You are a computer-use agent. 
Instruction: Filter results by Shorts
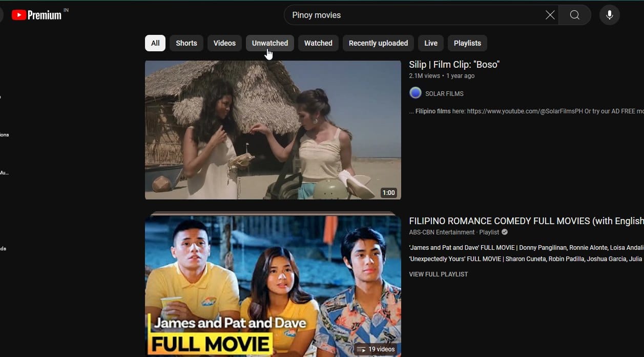point(186,43)
